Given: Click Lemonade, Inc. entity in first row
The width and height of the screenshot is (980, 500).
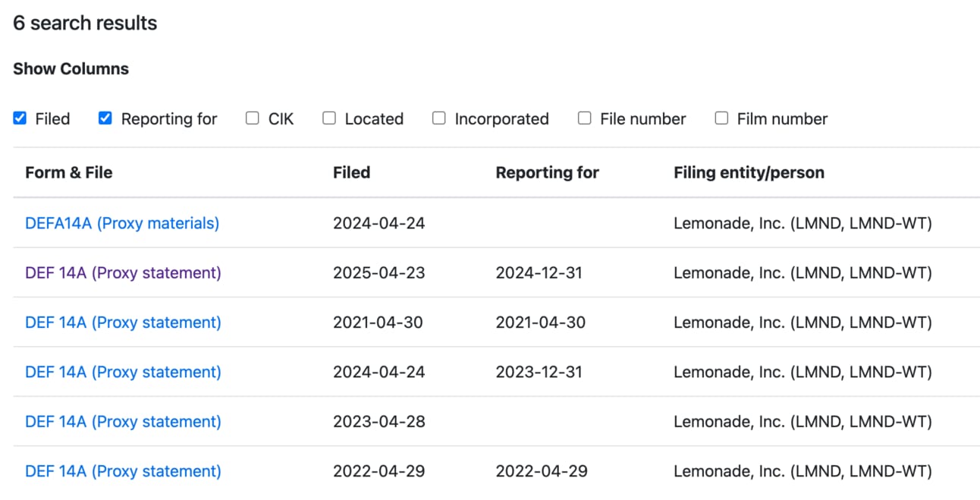Looking at the screenshot, I should click(802, 223).
